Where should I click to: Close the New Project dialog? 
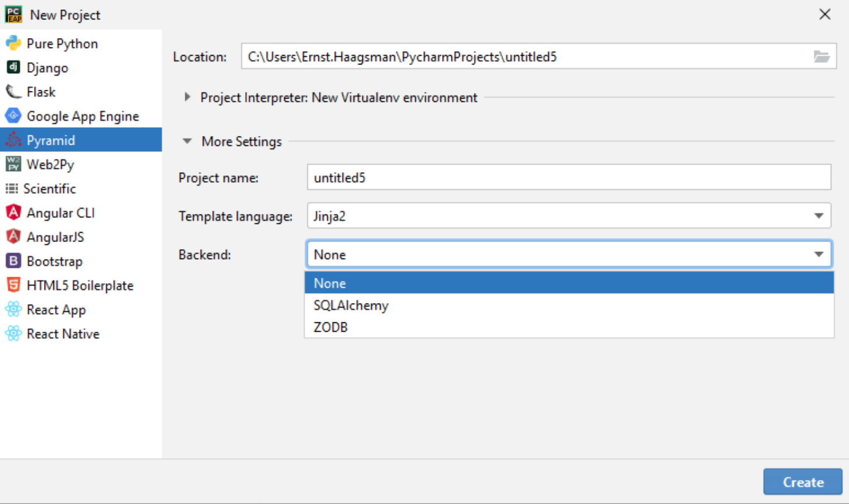[x=824, y=15]
